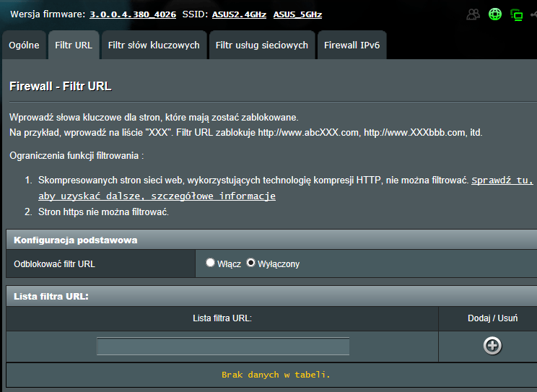This screenshot has height=392, width=537.
Task: Select the Włącz radio button
Action: tap(210, 263)
